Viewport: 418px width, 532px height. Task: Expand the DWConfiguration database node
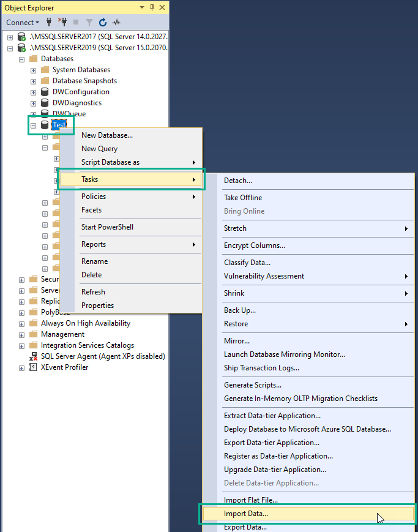[x=33, y=92]
